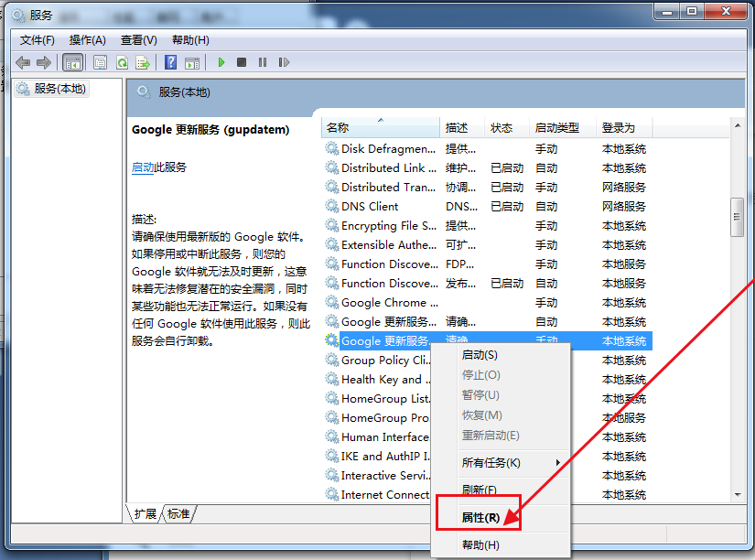
Task: Click the gear icon beside Interactive Services
Action: (331, 475)
